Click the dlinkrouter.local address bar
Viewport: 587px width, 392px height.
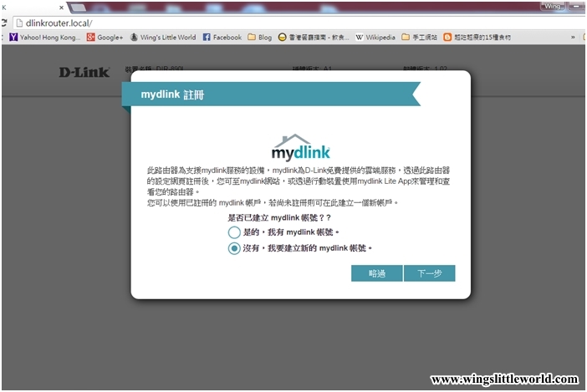[251, 23]
